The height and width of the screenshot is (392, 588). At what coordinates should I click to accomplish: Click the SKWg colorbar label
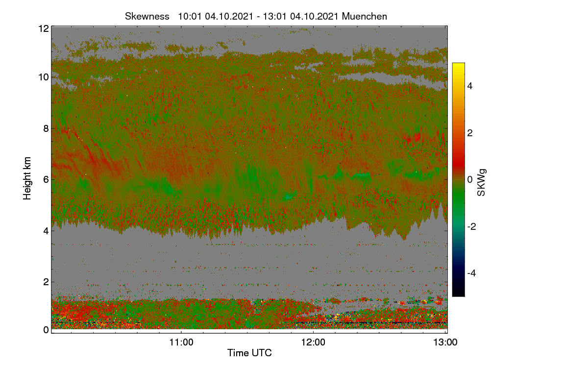(x=482, y=182)
